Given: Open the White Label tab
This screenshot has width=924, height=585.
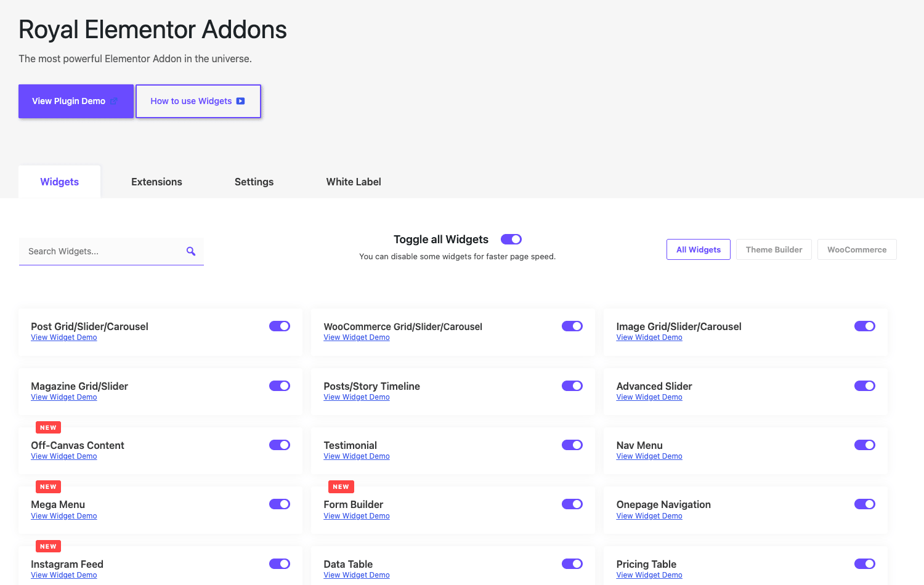Looking at the screenshot, I should pyautogui.click(x=354, y=182).
